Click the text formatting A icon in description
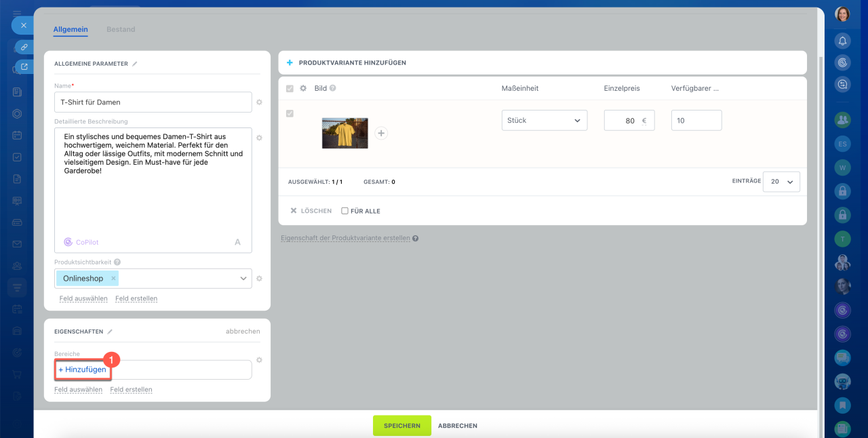Screen dimensions: 868x438 click(x=237, y=242)
